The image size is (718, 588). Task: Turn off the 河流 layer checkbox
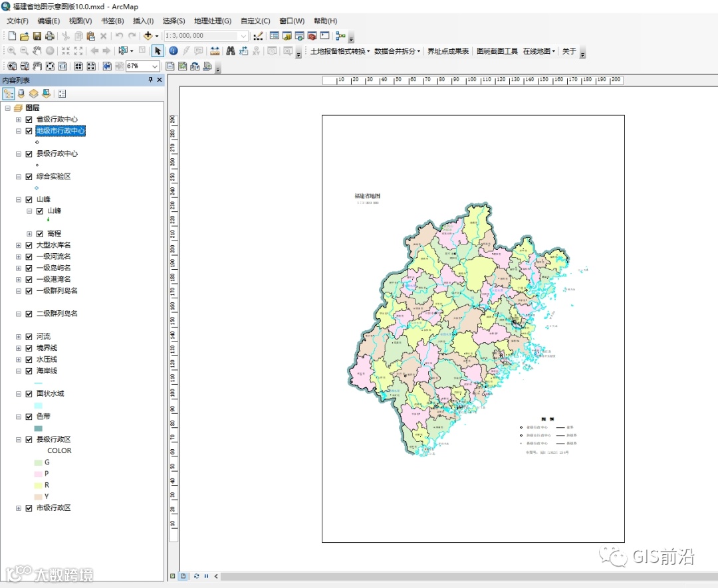click(x=29, y=337)
